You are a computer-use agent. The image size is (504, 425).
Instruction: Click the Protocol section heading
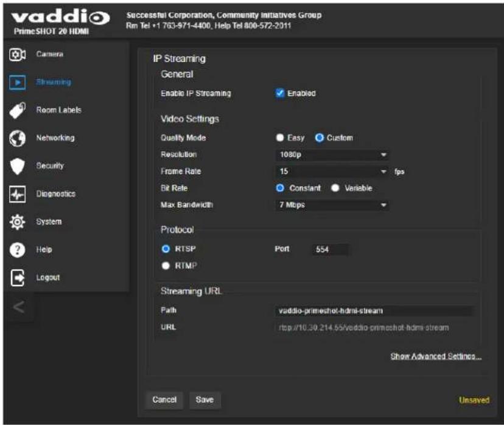pos(177,230)
